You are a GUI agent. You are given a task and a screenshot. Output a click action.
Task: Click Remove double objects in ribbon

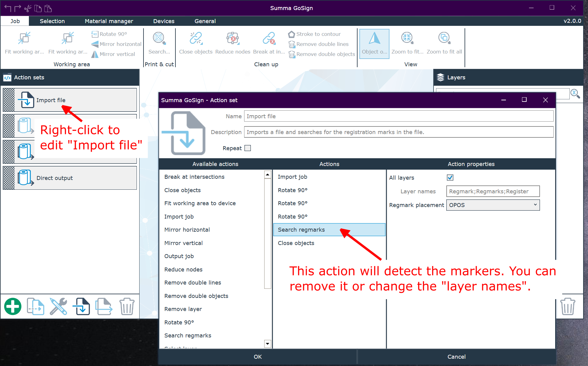pyautogui.click(x=322, y=54)
